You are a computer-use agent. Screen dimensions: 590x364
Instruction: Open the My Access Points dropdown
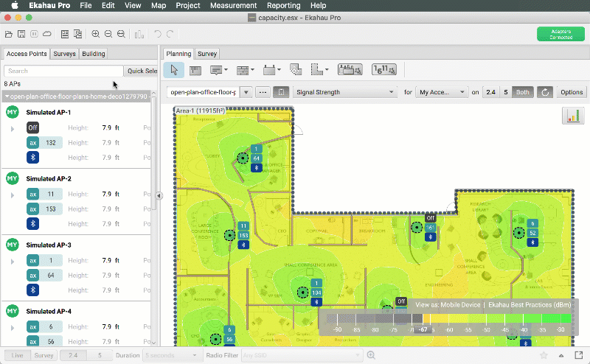[x=441, y=92]
